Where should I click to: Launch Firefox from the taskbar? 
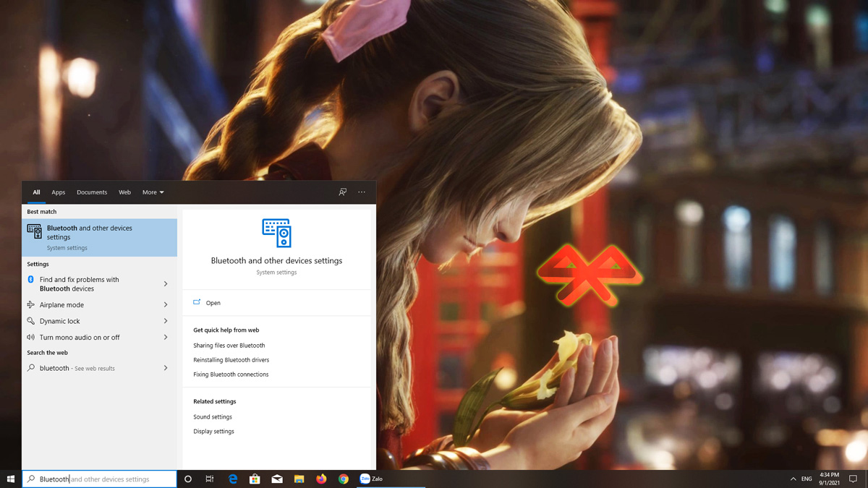(321, 479)
